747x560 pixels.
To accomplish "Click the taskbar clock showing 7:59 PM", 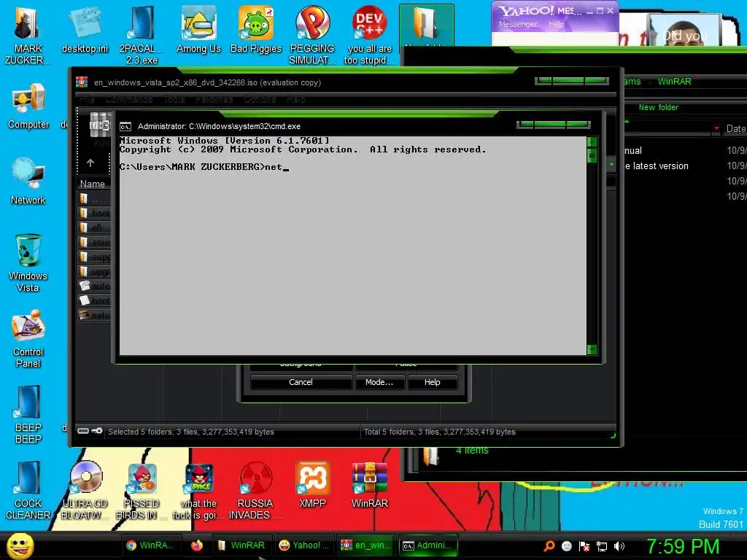I will pos(683,546).
